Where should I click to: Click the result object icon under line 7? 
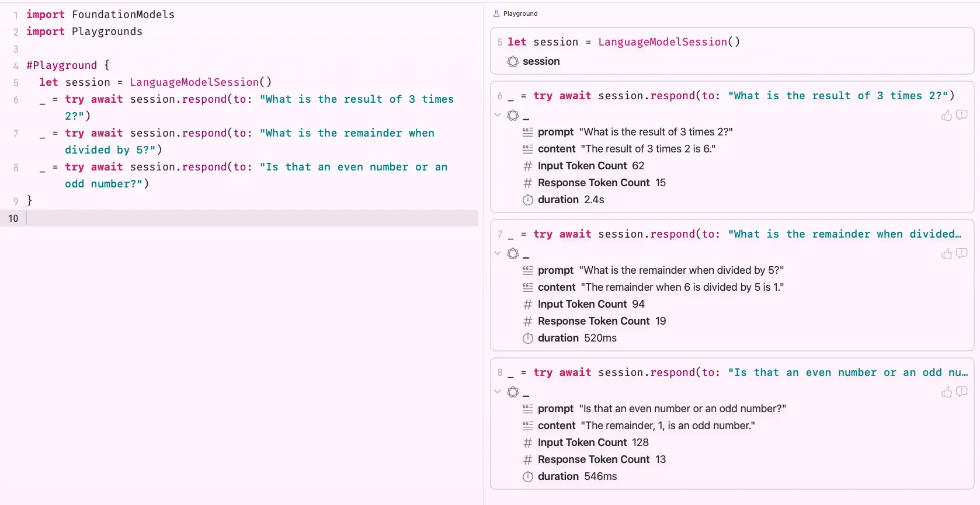513,253
